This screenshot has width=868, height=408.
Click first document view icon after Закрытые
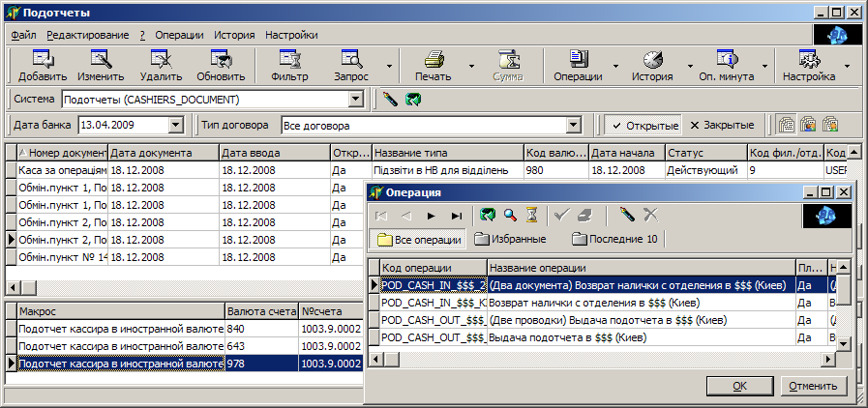tap(787, 125)
